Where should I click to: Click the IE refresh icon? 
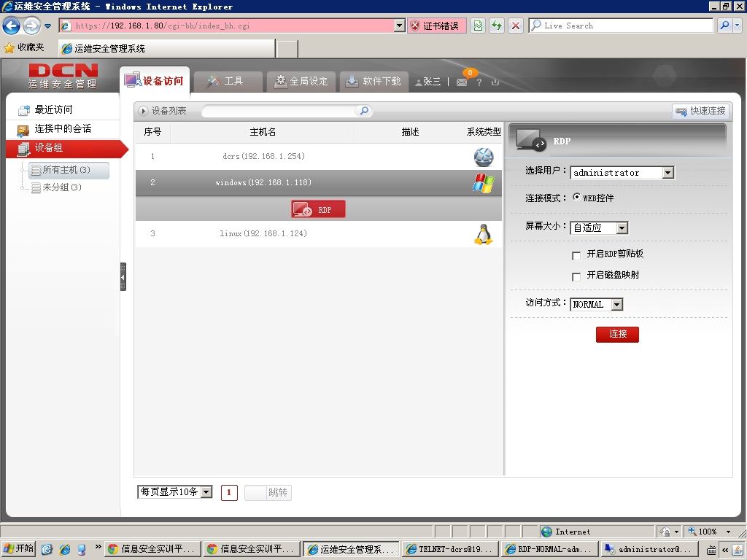click(x=497, y=26)
